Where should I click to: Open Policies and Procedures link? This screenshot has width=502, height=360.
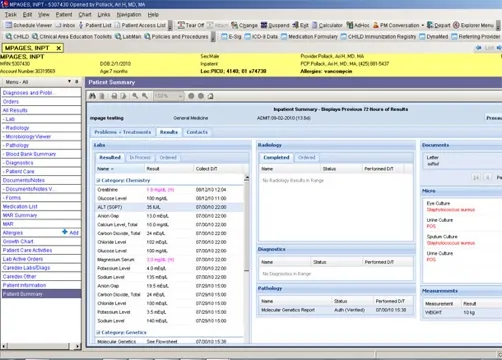coord(176,37)
